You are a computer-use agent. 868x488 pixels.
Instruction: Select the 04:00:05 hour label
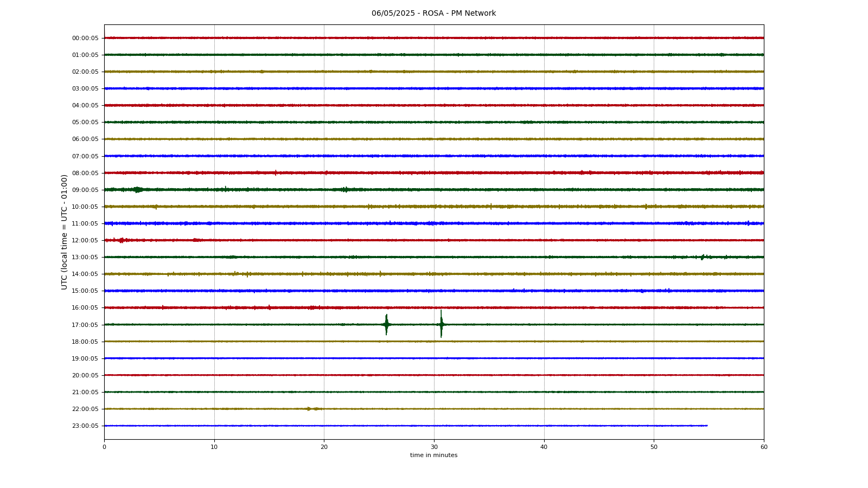tap(85, 105)
